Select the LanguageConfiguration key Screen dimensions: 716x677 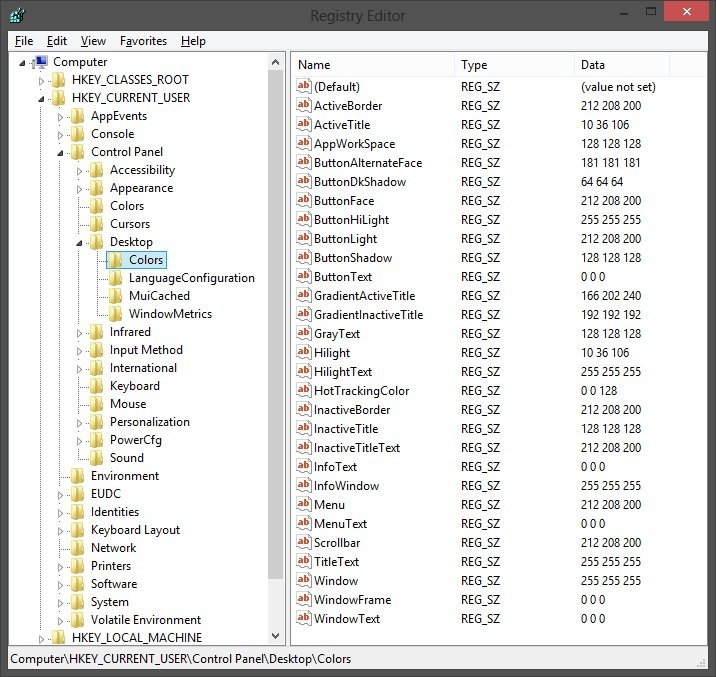tap(191, 278)
